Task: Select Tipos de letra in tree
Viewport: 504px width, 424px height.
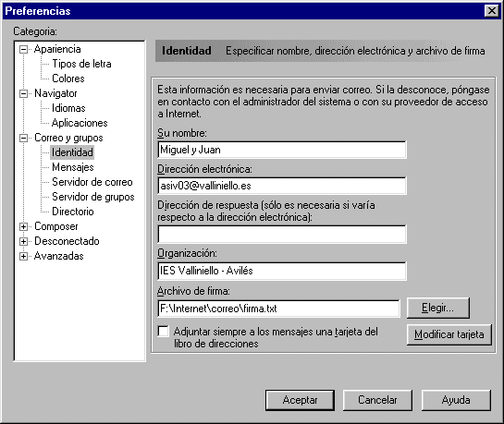Action: click(81, 64)
